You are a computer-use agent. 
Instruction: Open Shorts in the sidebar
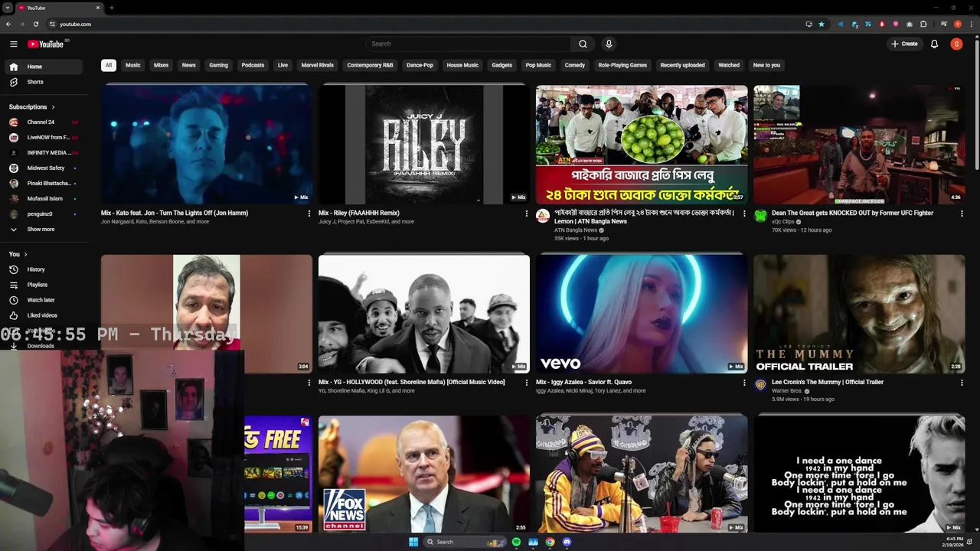pos(44,82)
